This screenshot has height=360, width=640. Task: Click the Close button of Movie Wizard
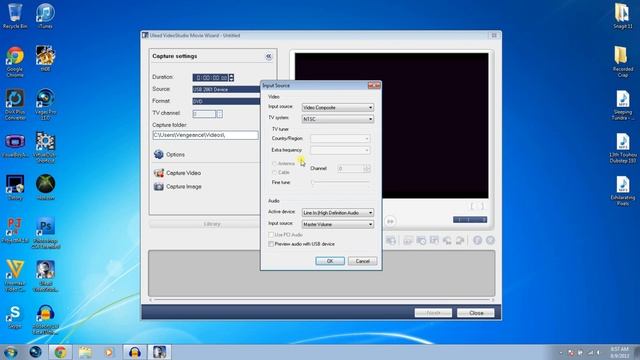click(x=476, y=313)
